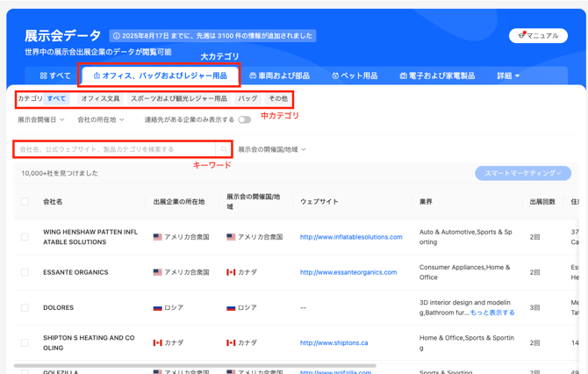Click the info icon beside the 2025年8月17日 notice
Viewport: 588px width, 374px height.
(116, 36)
